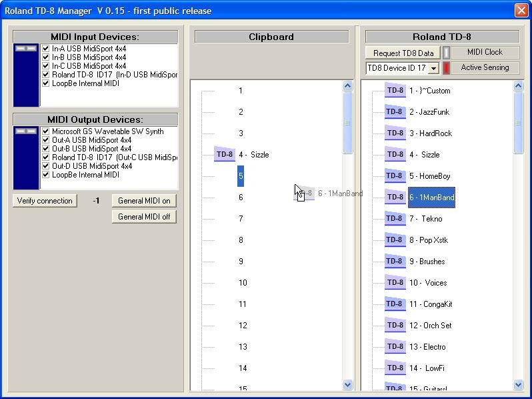Select the 9 - Brushes kit
This screenshot has height=399, width=532.
tap(427, 262)
